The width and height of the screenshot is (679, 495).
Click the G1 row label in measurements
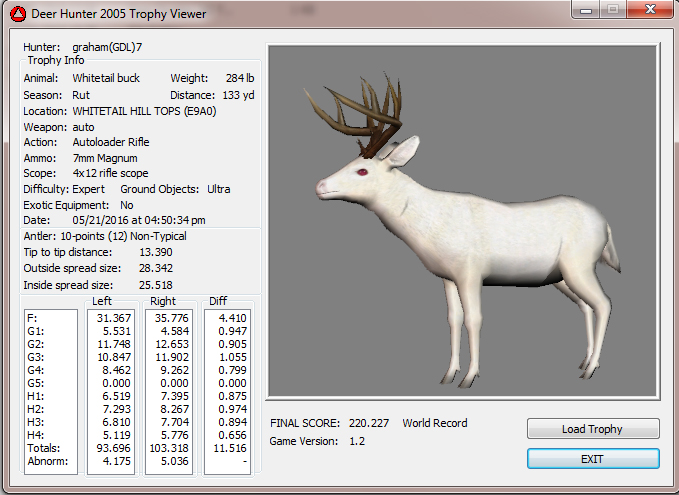coord(34,331)
